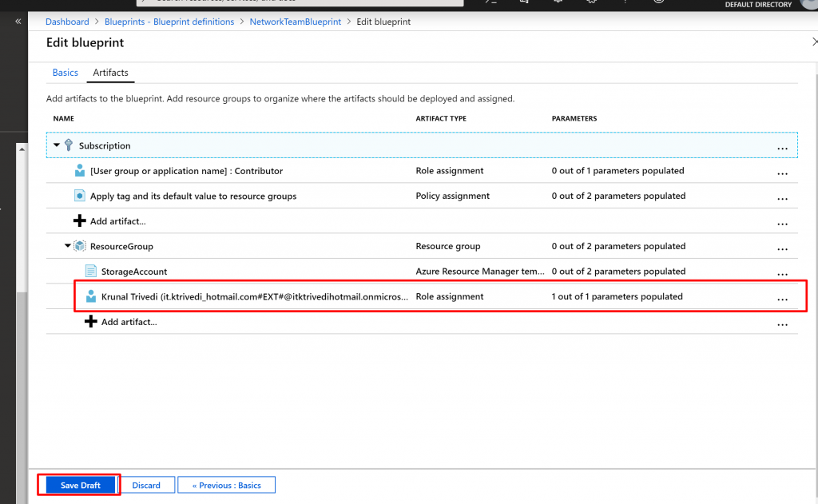Image resolution: width=818 pixels, height=504 pixels.
Task: Click the Krunal Trivedi role assignment icon
Action: (x=90, y=296)
